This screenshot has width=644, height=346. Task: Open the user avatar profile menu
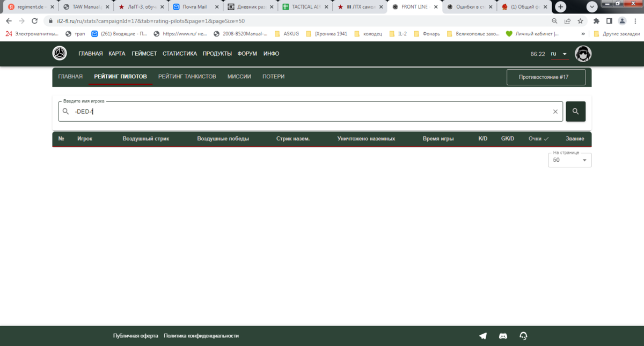(583, 54)
